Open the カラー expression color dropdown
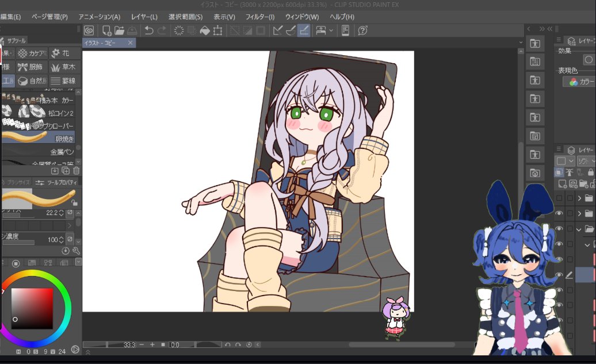 579,82
